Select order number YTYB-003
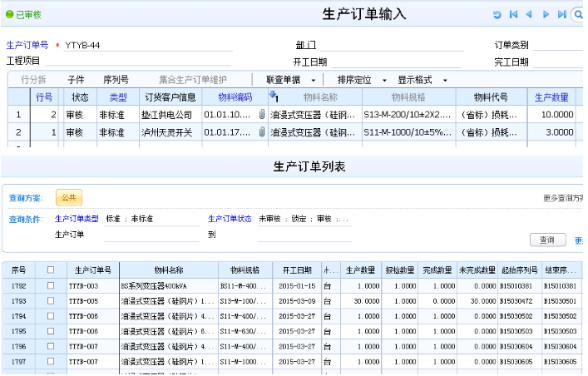The image size is (588, 376). point(92,286)
